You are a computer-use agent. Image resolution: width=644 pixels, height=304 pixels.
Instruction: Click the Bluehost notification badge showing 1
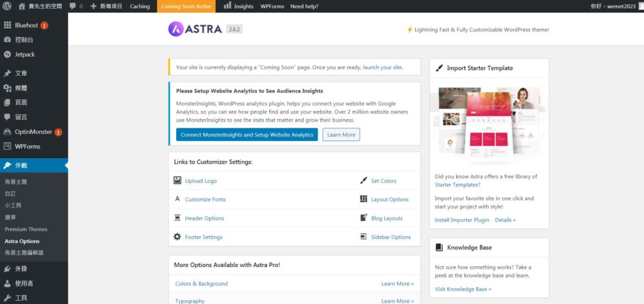45,25
